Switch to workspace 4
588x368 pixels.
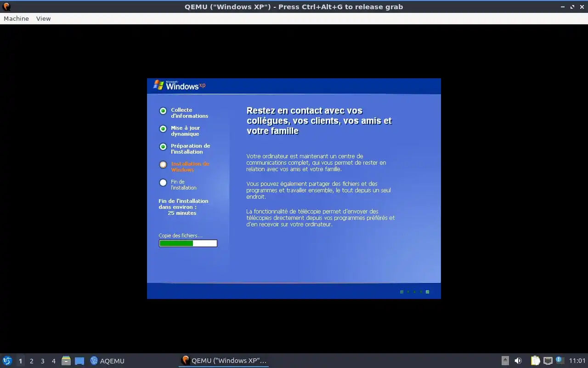click(53, 361)
